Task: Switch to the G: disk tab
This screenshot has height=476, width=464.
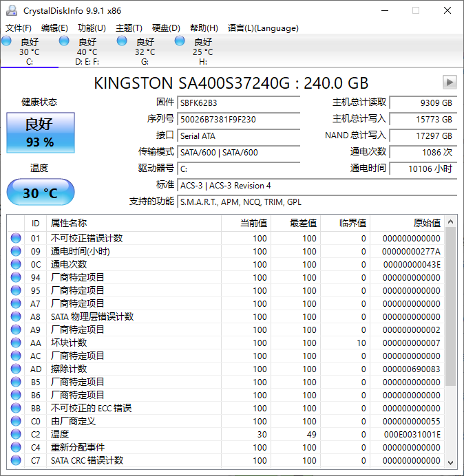Action: [145, 51]
